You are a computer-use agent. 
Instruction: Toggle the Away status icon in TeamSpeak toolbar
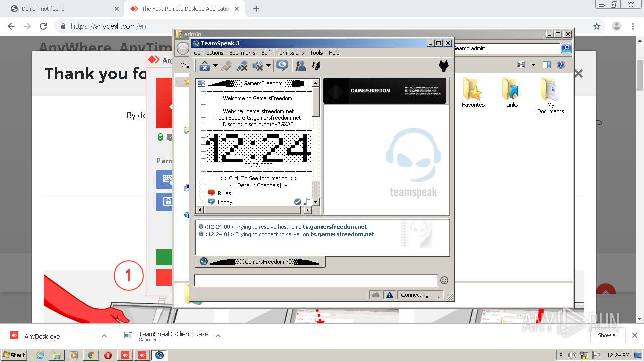click(226, 66)
